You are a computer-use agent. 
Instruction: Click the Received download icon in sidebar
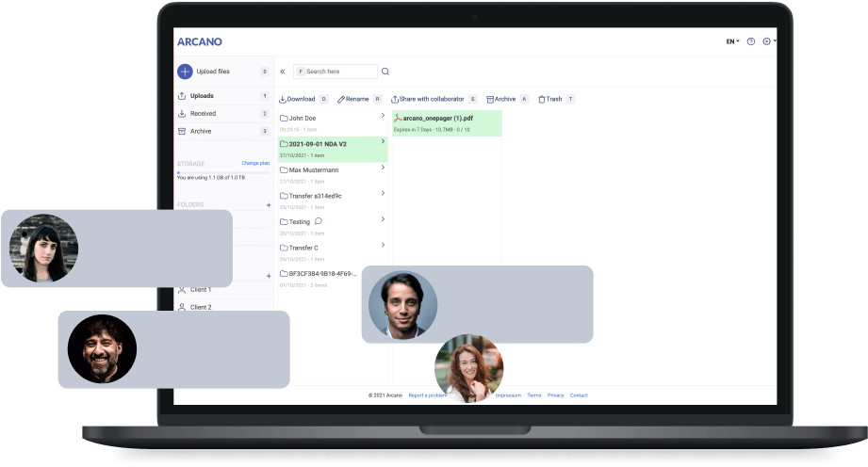(182, 113)
